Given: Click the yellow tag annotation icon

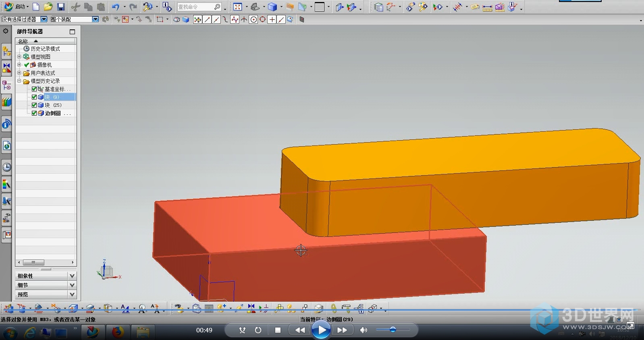Looking at the screenshot, I should click(475, 7).
